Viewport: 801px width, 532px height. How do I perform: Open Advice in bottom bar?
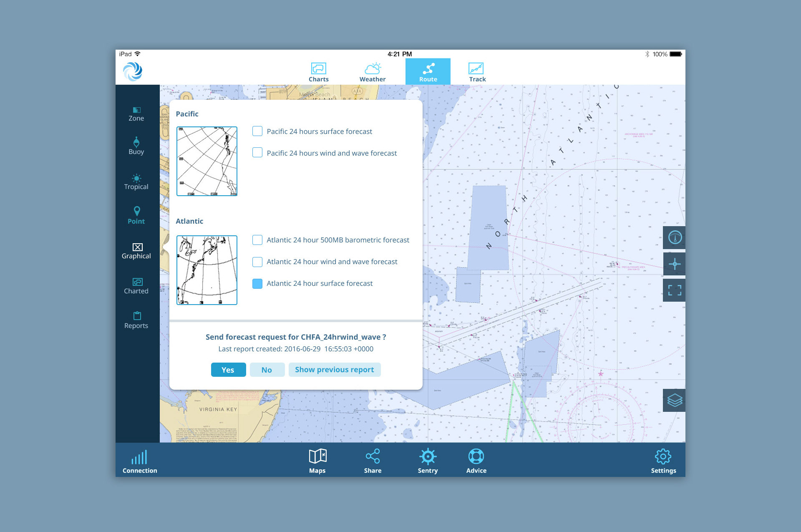[x=476, y=461]
